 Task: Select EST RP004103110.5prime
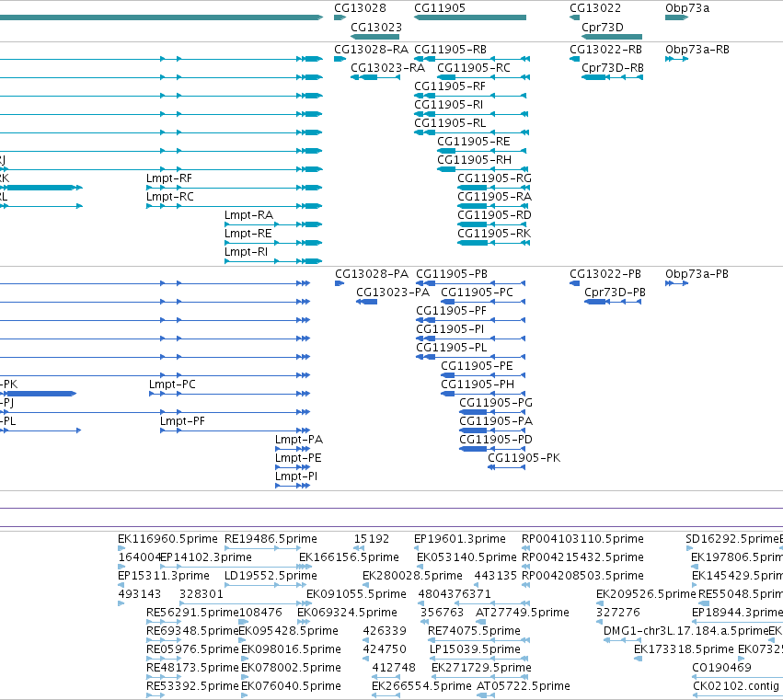[x=582, y=539]
